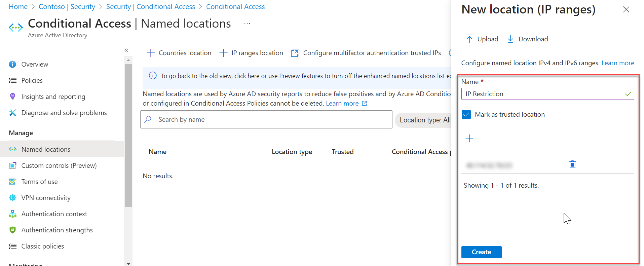This screenshot has width=644, height=266.
Task: Open Policies in the sidebar
Action: (32, 80)
